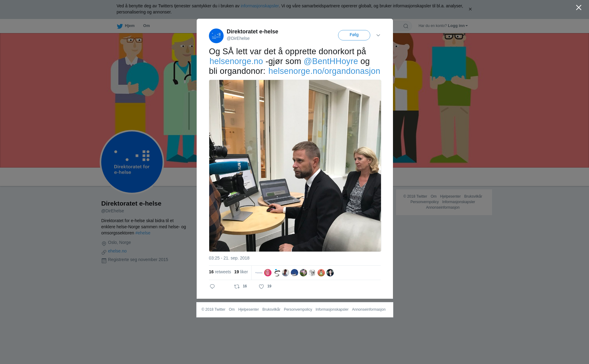The width and height of the screenshot is (589, 364).
Task: Click the search magnifier icon
Action: tap(406, 26)
